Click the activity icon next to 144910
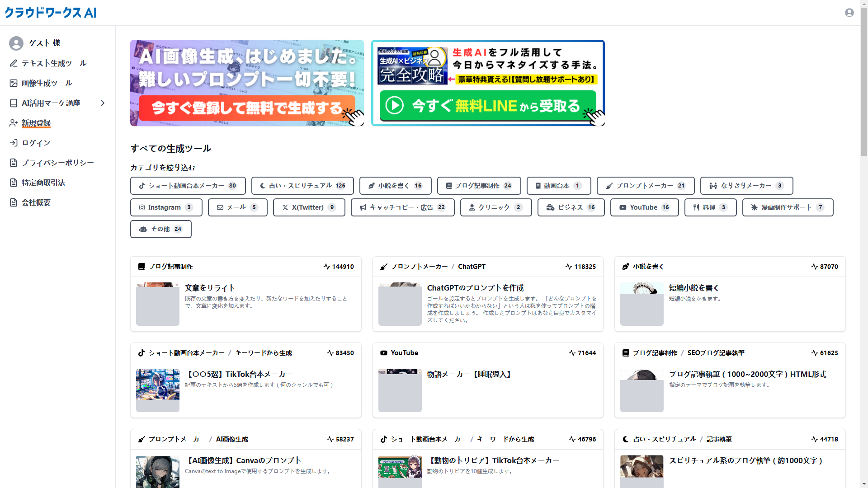Viewport: 868px width, 488px height. click(x=327, y=267)
